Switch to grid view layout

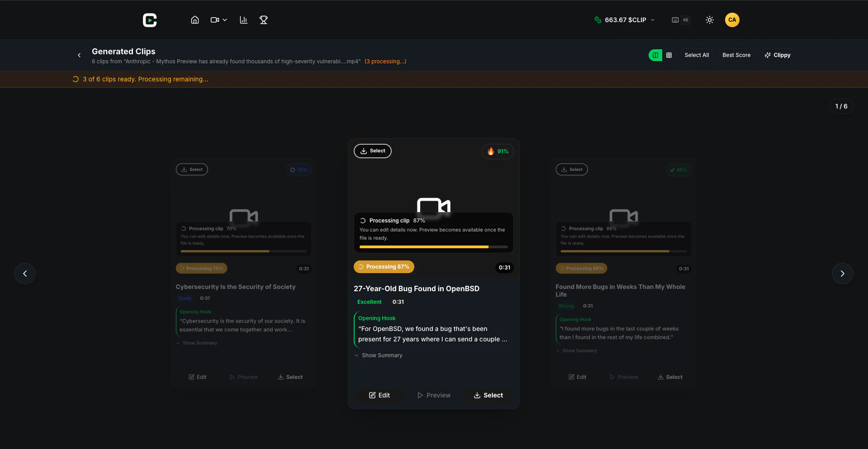click(x=669, y=55)
